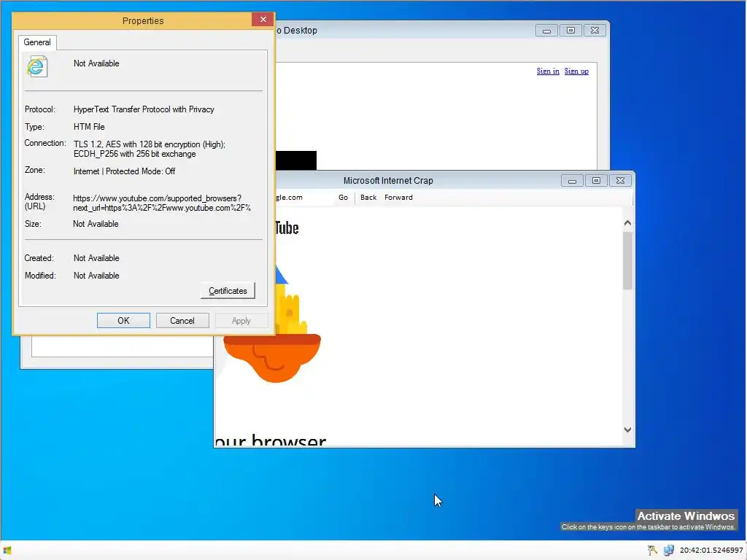Click the taskbar clock time
This screenshot has height=560, width=747.
(x=711, y=551)
